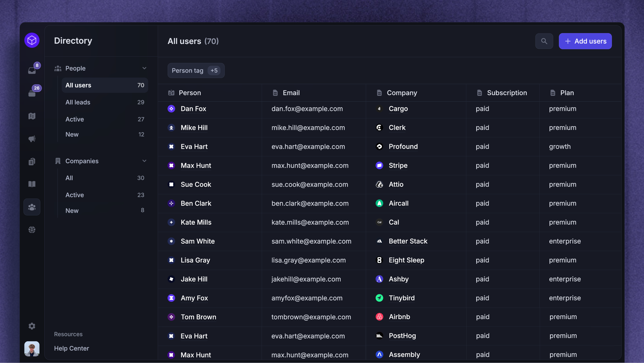Click the search icon button
Screen dimensions: 644x363
pos(544,41)
